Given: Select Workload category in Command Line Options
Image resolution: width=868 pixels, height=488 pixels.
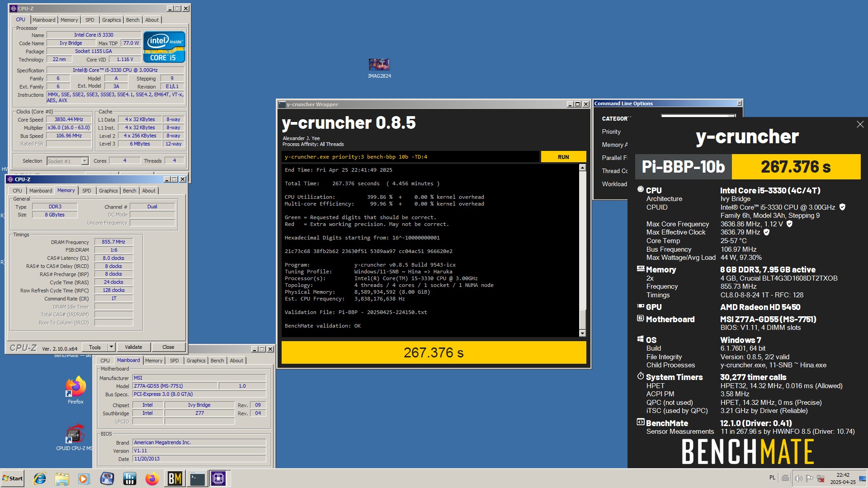Looking at the screenshot, I should pos(614,184).
